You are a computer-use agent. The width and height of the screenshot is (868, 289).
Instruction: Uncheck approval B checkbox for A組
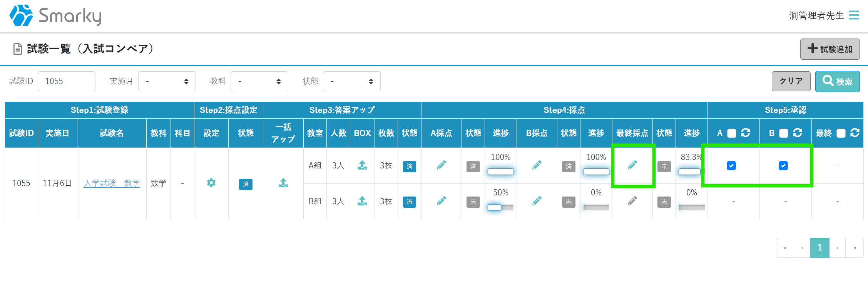click(783, 166)
